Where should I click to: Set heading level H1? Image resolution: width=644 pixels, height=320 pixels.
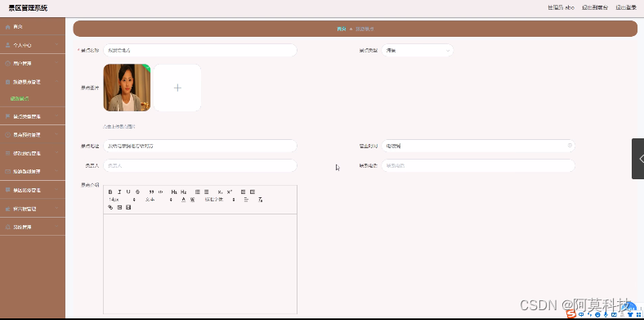[x=174, y=192]
